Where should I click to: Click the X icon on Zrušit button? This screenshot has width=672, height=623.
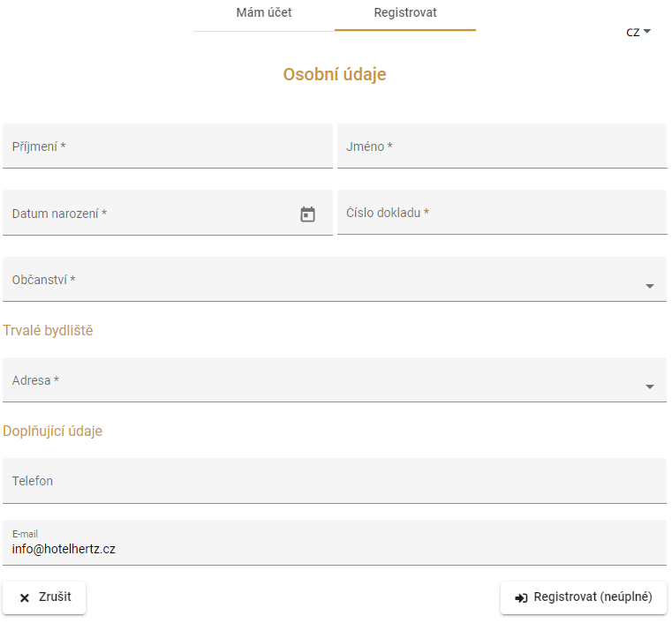tap(25, 597)
